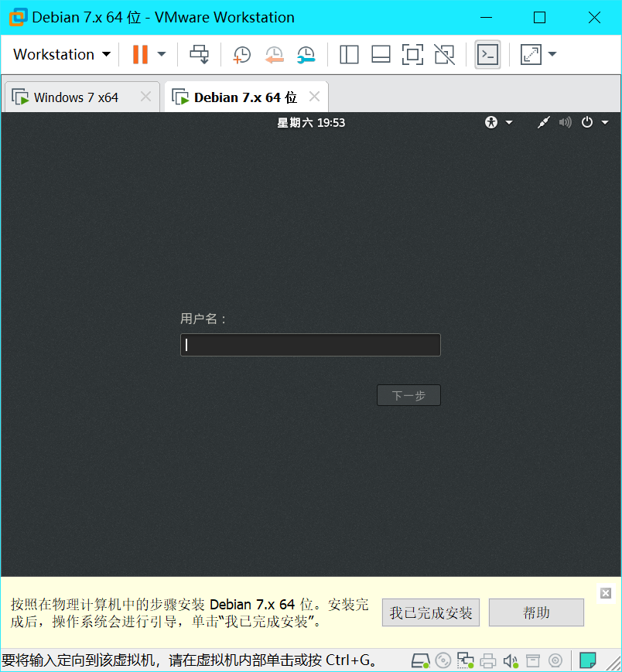The image size is (622, 672).
Task: Click the 用户名 input field
Action: tap(309, 344)
